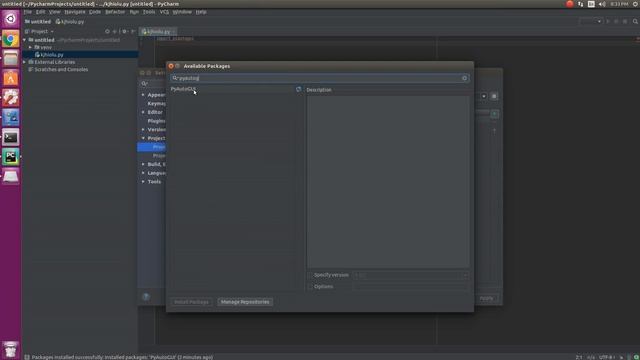Click interpreter settings gear in Settings dialog

[x=494, y=96]
